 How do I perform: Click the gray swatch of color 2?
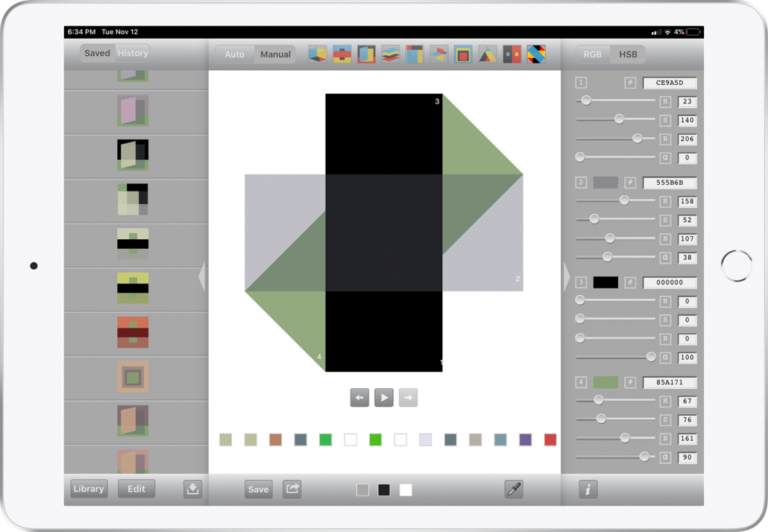pos(605,183)
